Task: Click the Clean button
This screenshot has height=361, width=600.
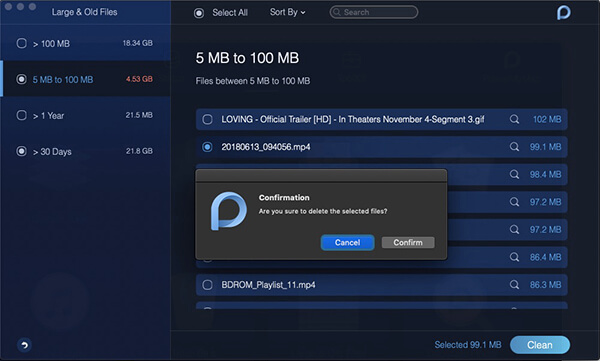Action: pos(540,345)
